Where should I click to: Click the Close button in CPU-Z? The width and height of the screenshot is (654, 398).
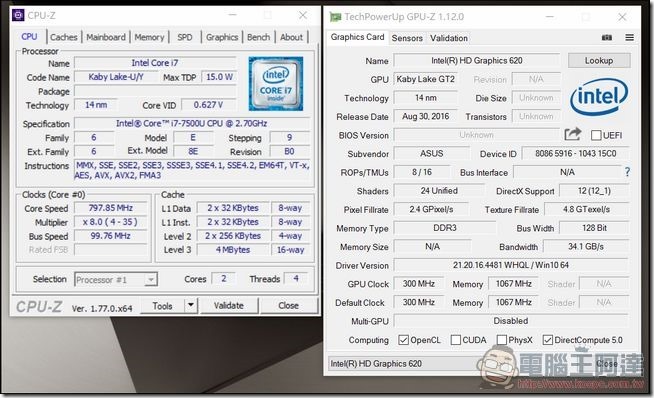click(x=289, y=305)
